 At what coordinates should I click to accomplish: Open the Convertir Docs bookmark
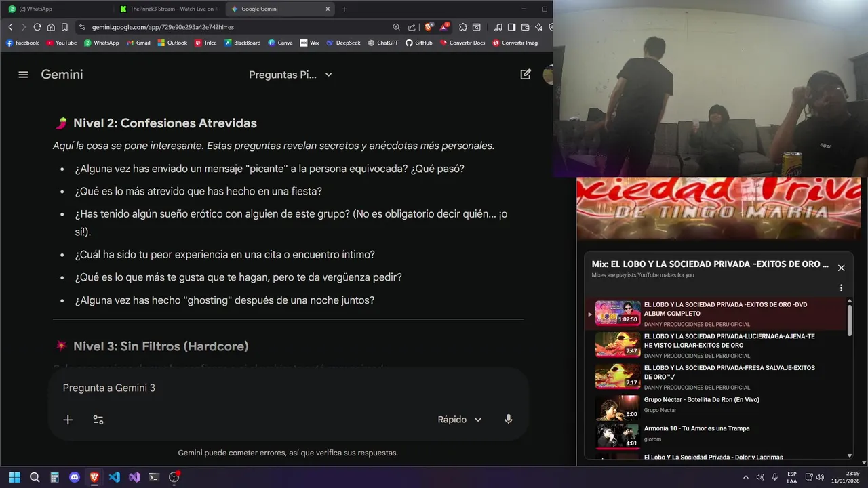tap(462, 43)
